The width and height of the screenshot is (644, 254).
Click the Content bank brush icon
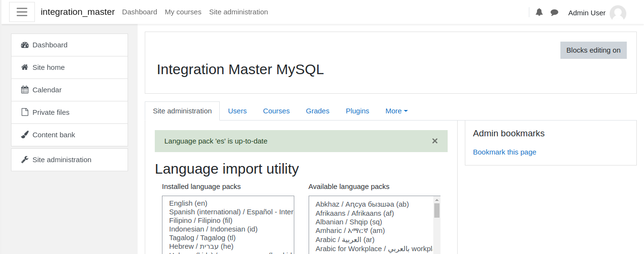(x=25, y=135)
